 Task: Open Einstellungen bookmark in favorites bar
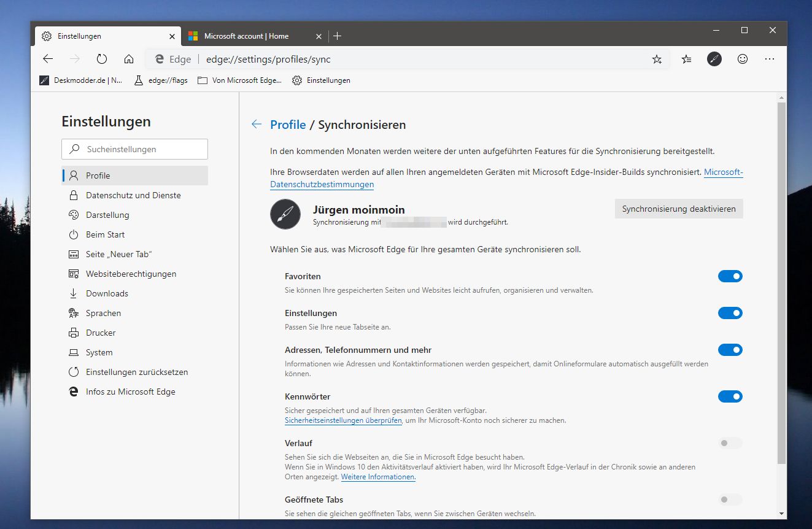321,80
